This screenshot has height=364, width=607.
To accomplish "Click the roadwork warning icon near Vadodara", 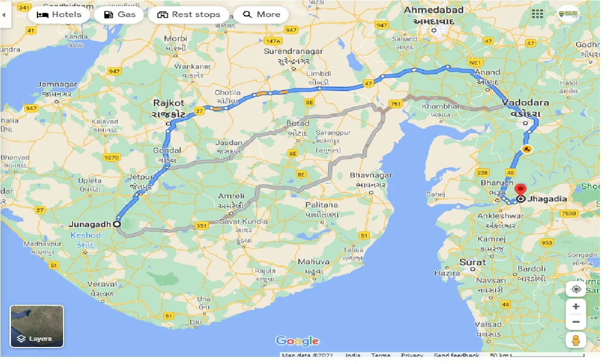I will pyautogui.click(x=527, y=149).
